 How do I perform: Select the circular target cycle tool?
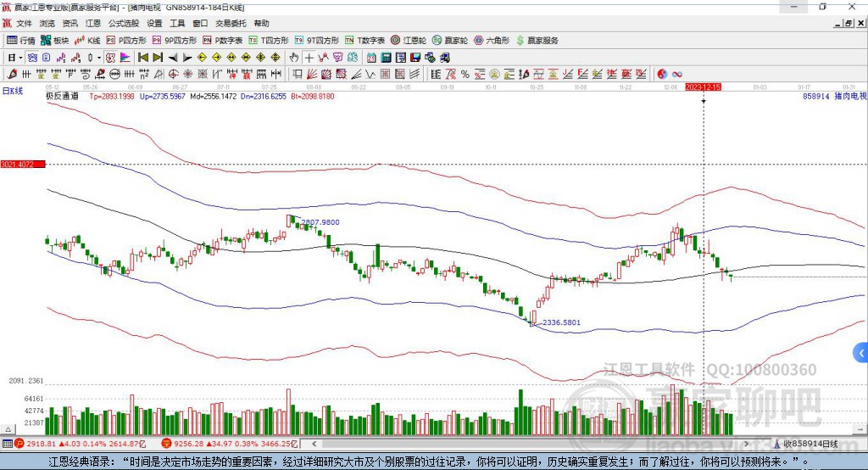point(173,75)
